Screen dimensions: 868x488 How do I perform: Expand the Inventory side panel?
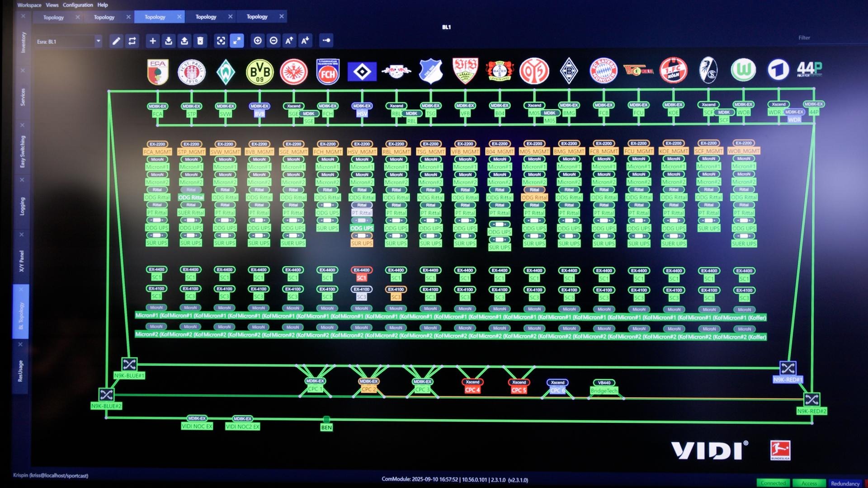(23, 42)
